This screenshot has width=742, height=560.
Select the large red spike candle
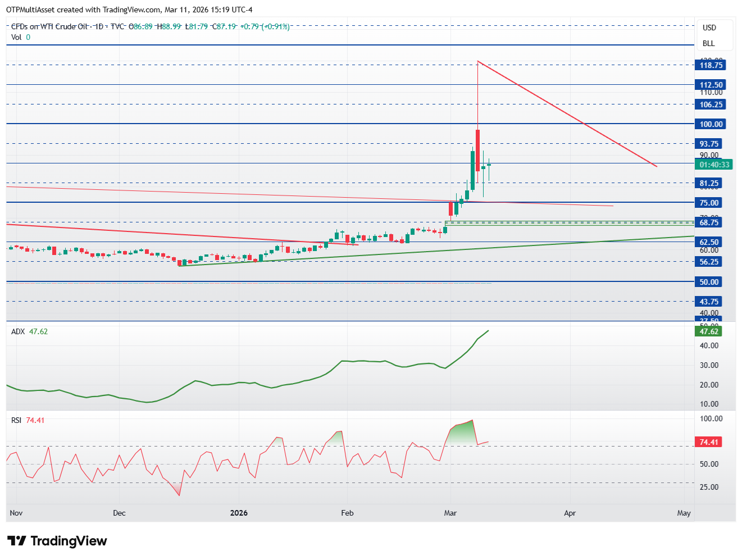477,150
